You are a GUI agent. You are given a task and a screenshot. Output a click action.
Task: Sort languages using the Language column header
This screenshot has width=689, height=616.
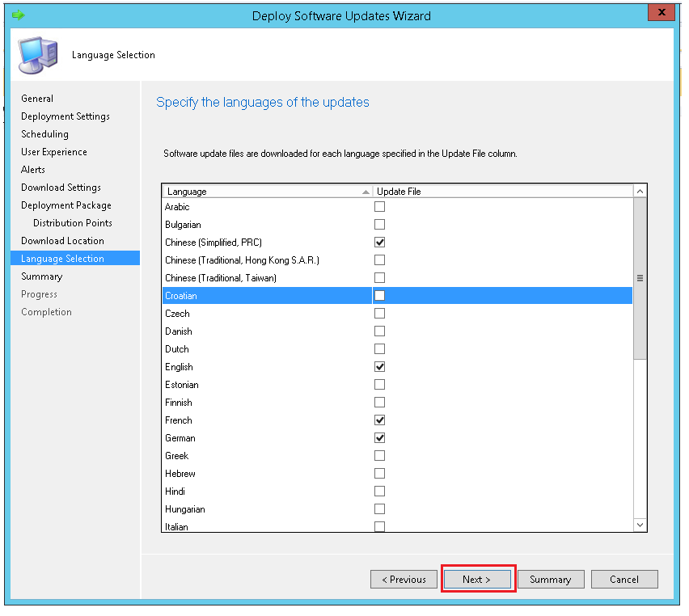click(243, 191)
